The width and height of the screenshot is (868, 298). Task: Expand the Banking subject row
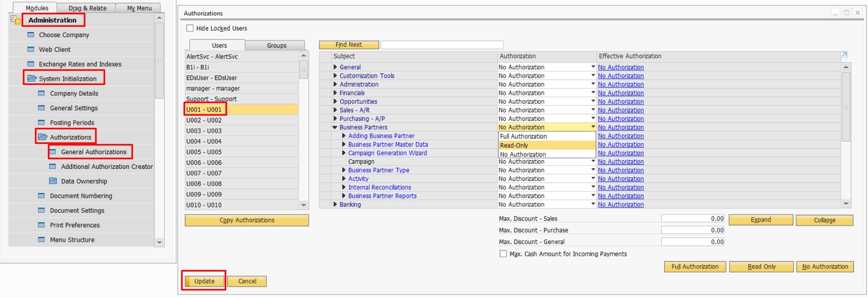coord(335,204)
